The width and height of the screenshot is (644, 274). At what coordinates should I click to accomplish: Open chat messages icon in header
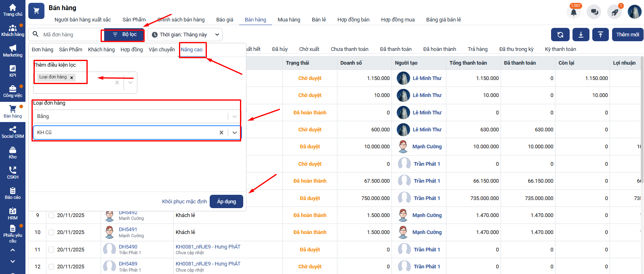pos(594,12)
